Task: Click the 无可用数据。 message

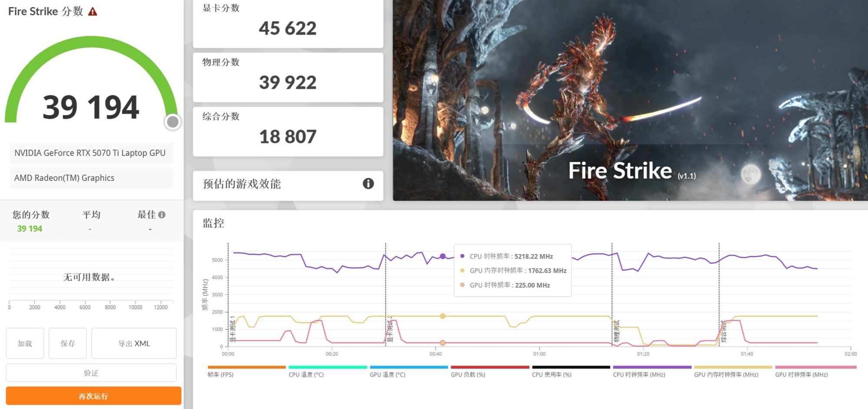Action: [x=89, y=277]
